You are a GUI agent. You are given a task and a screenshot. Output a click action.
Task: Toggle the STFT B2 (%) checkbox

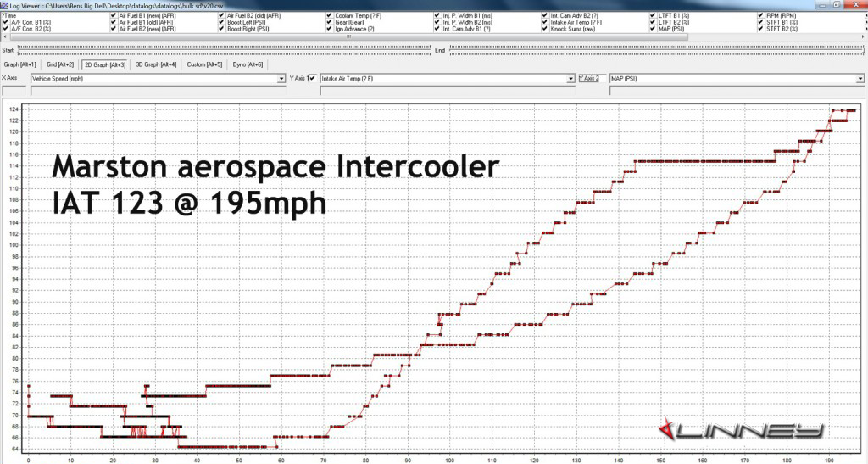coord(760,29)
